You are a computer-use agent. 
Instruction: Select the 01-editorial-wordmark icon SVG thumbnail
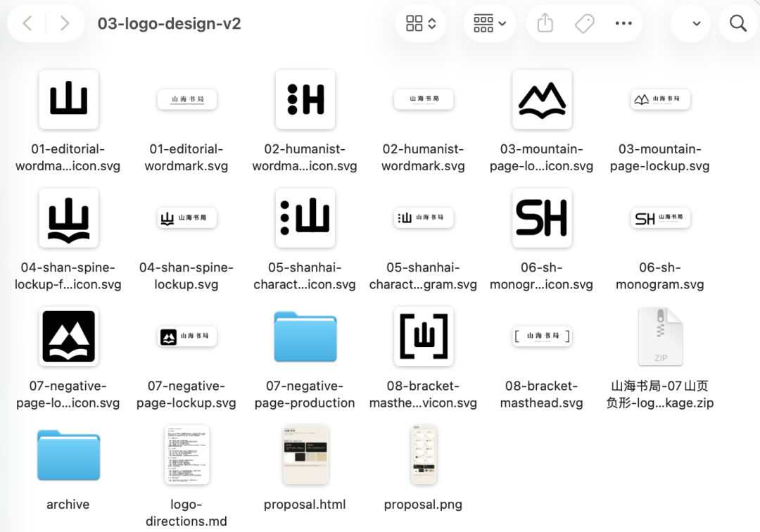click(x=68, y=99)
